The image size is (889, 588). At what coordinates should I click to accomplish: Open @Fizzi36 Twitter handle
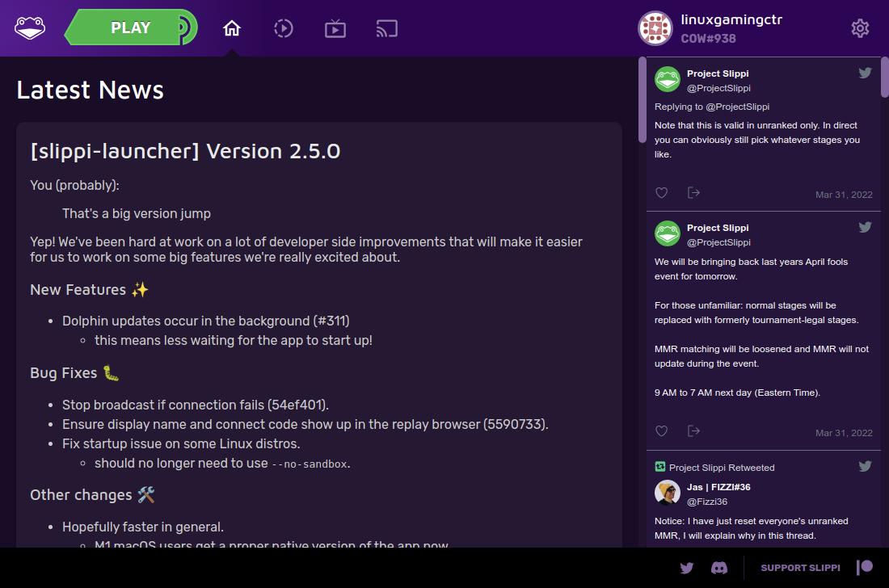(x=707, y=502)
